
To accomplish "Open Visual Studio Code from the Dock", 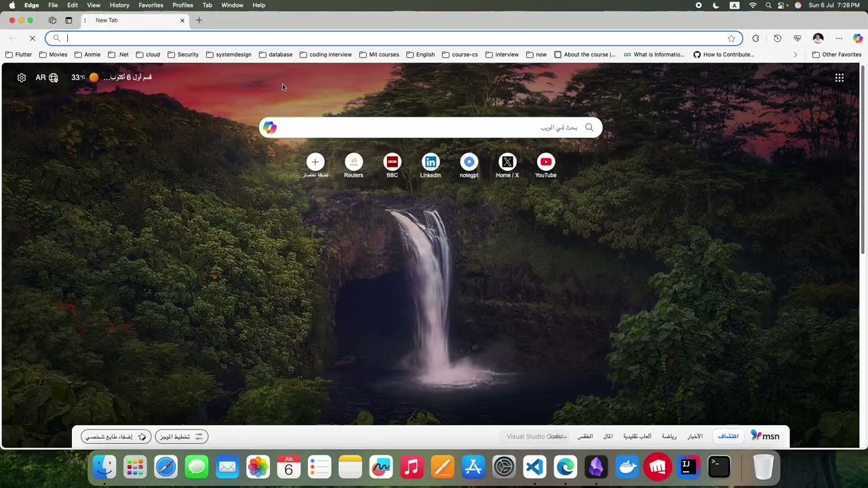I will (x=534, y=467).
